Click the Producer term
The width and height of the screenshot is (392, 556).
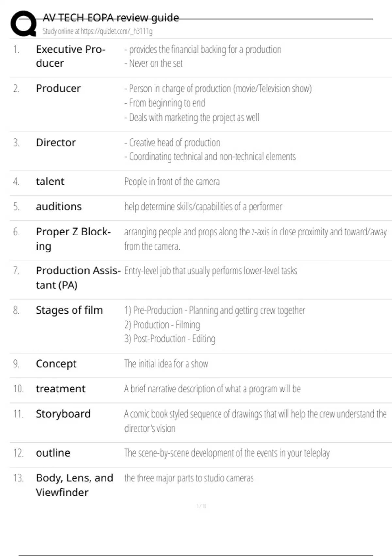click(58, 88)
